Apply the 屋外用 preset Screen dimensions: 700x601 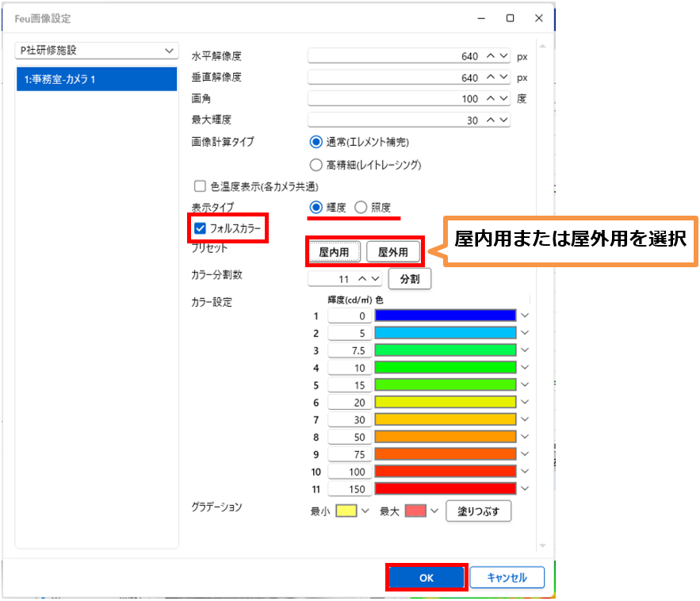click(x=393, y=252)
